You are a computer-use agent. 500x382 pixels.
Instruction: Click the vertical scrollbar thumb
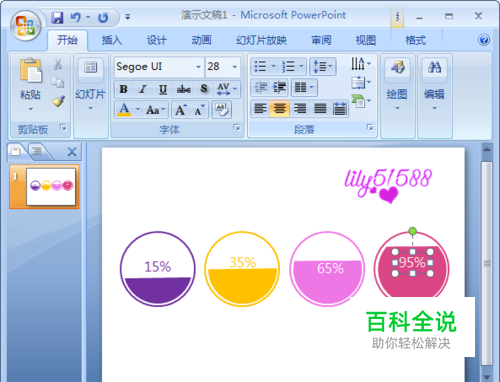(x=487, y=263)
